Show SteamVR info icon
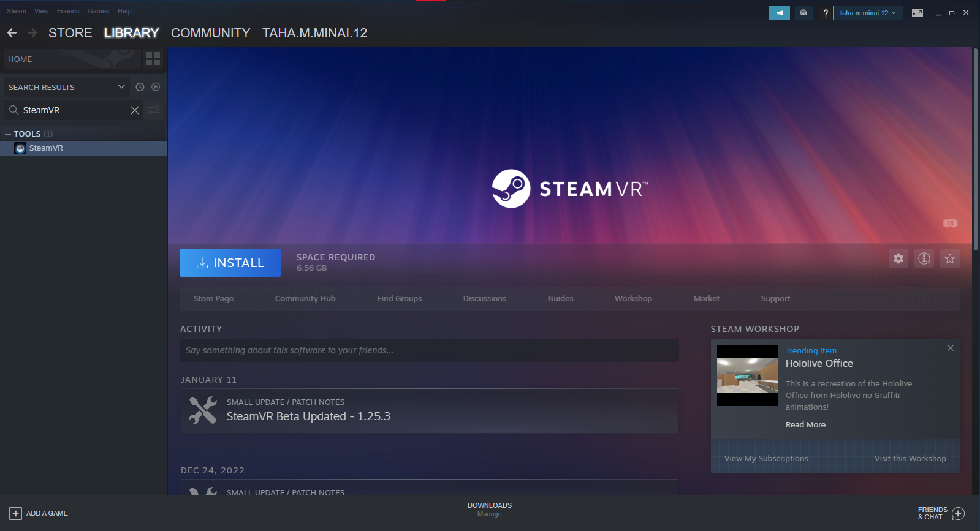 click(x=924, y=258)
